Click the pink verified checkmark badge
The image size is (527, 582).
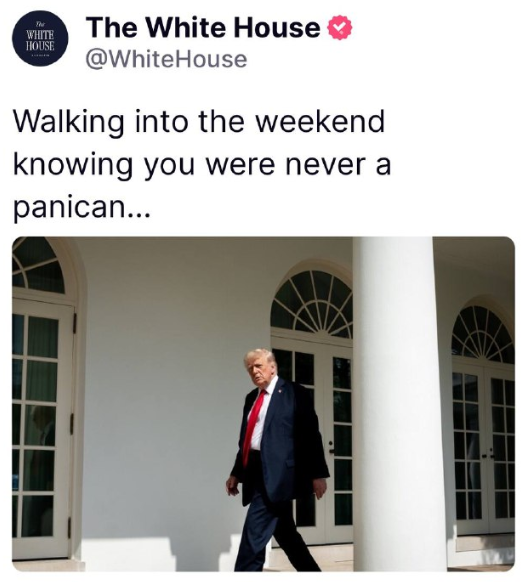pyautogui.click(x=339, y=27)
